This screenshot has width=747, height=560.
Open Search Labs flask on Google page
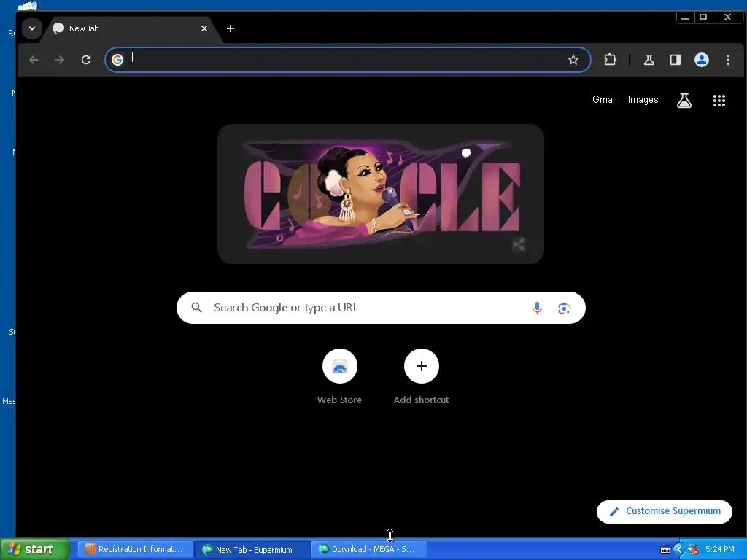click(x=684, y=101)
